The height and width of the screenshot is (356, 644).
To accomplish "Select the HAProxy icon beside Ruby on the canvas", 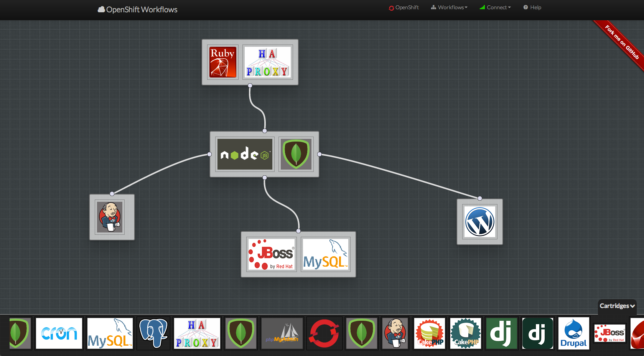I will click(268, 62).
